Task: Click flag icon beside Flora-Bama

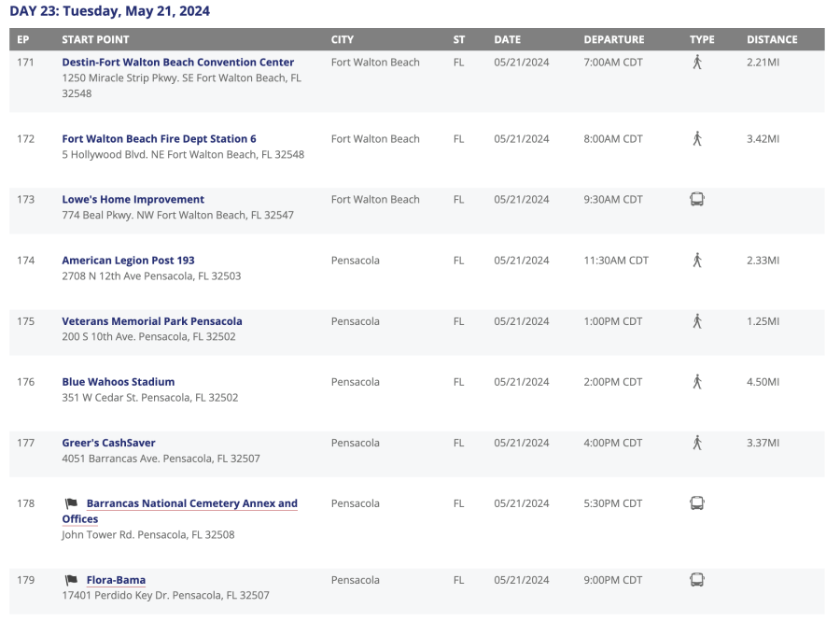Action: point(72,580)
